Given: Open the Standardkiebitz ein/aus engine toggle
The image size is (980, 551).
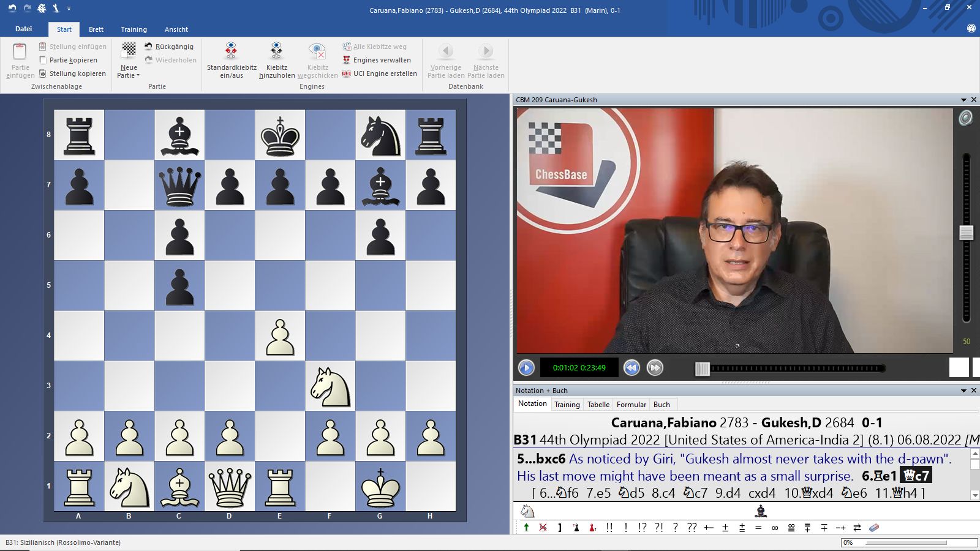Looking at the screenshot, I should tap(230, 59).
